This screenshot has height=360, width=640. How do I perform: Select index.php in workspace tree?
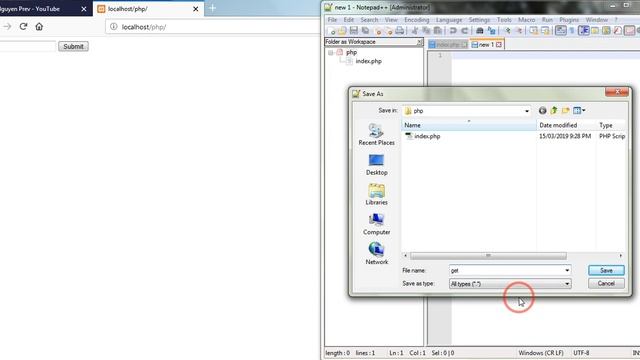pyautogui.click(x=368, y=61)
